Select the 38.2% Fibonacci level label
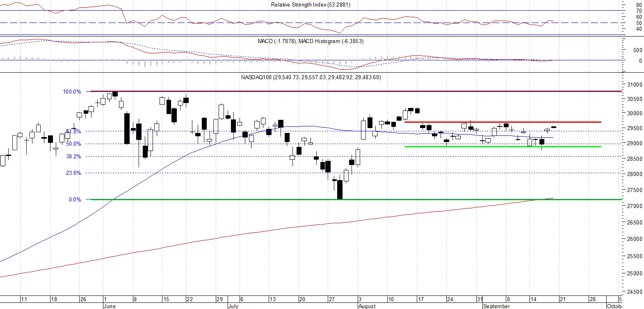The height and width of the screenshot is (309, 644). [73, 156]
